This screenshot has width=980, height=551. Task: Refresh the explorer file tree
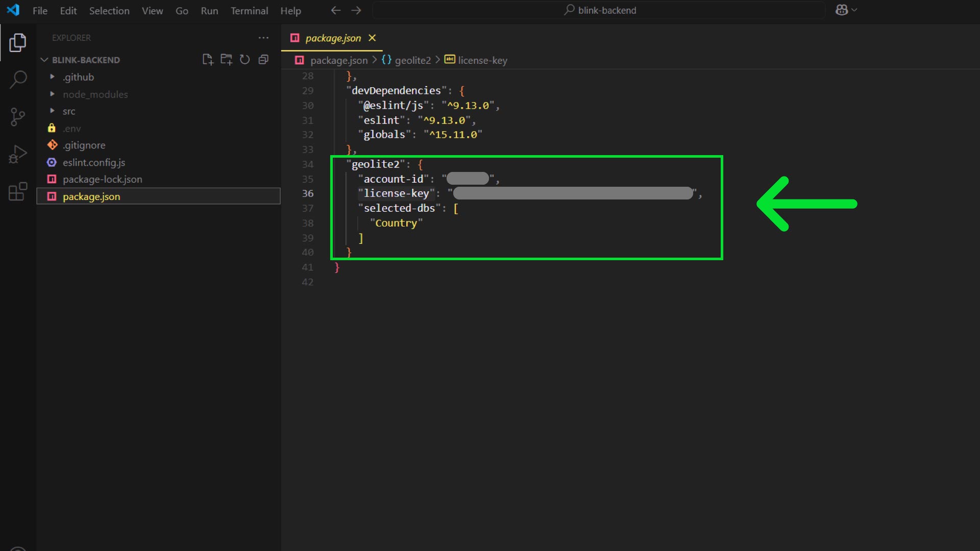pyautogui.click(x=245, y=60)
